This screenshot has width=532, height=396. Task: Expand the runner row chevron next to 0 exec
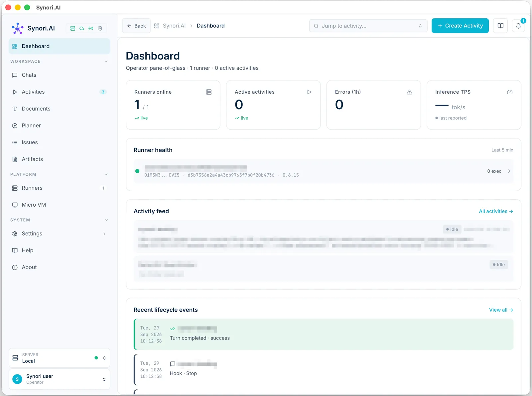[509, 171]
